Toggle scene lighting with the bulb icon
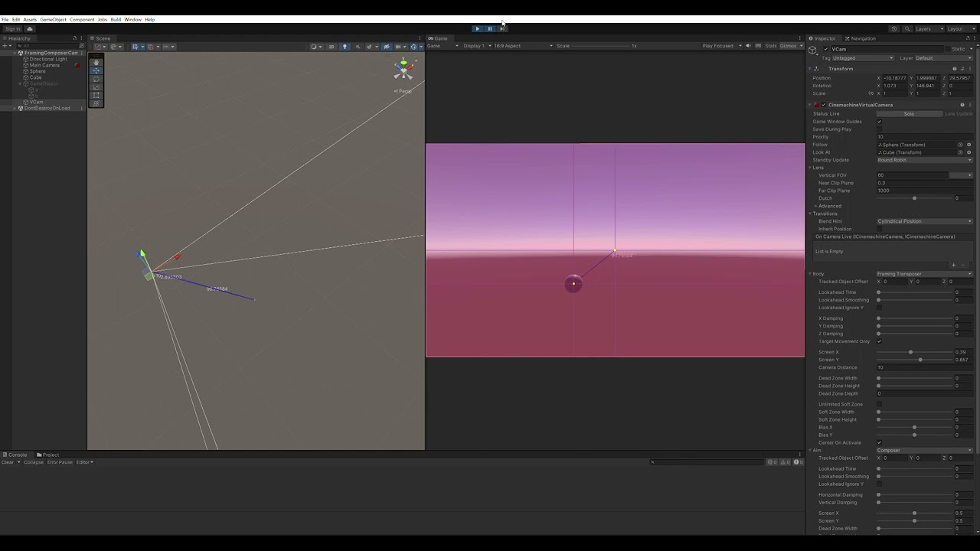The height and width of the screenshot is (551, 980). (345, 47)
